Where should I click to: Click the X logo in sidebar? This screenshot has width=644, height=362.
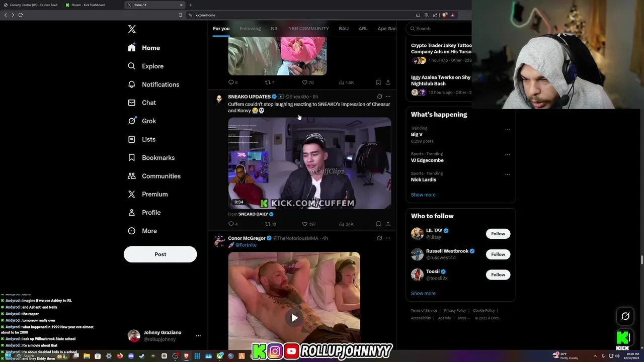tap(132, 29)
